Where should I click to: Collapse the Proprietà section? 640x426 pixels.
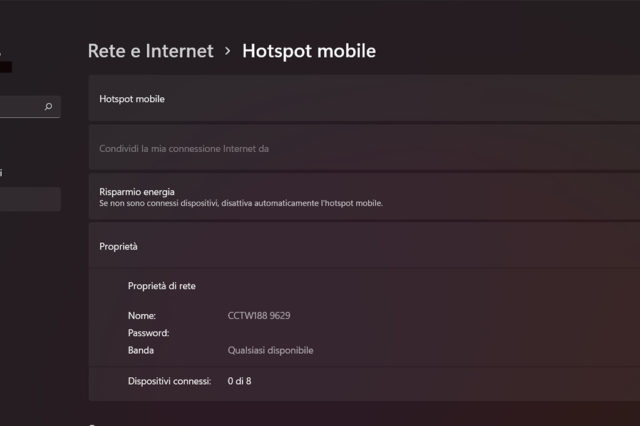[360, 245]
